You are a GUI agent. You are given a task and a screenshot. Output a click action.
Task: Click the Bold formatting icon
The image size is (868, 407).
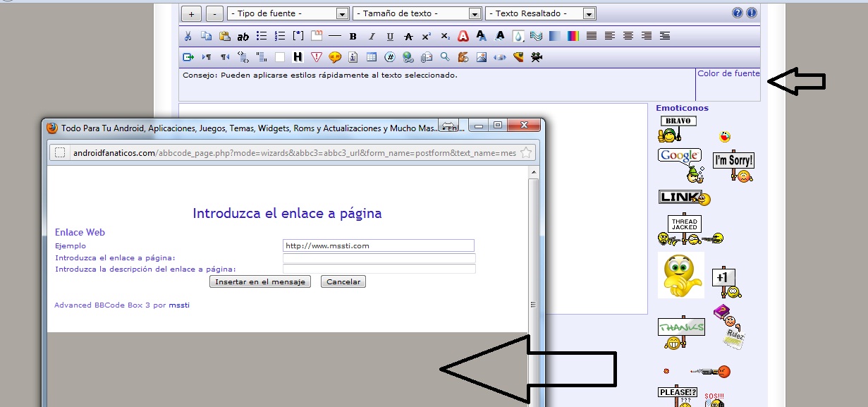(x=353, y=36)
